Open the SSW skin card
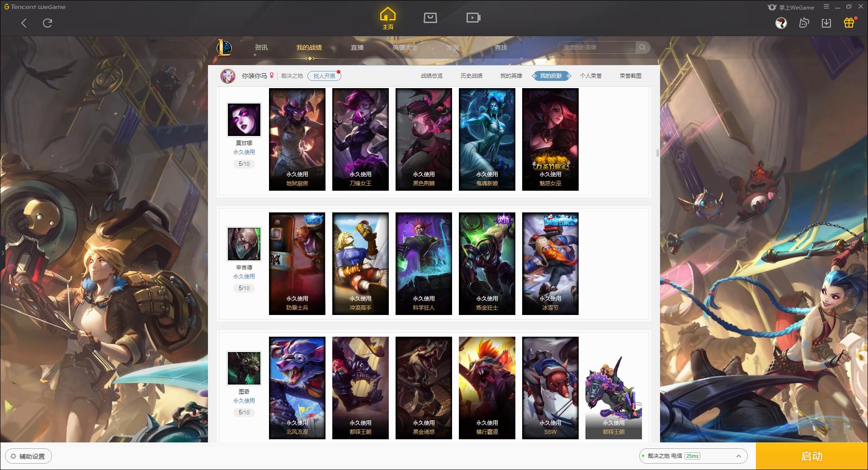The width and height of the screenshot is (868, 470). point(550,388)
